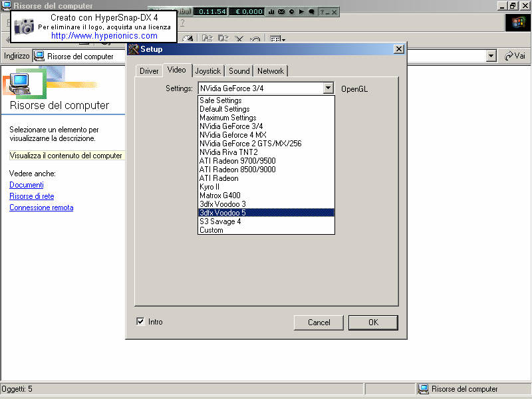
Task: Confirm Setup with the OK button
Action: 373,323
